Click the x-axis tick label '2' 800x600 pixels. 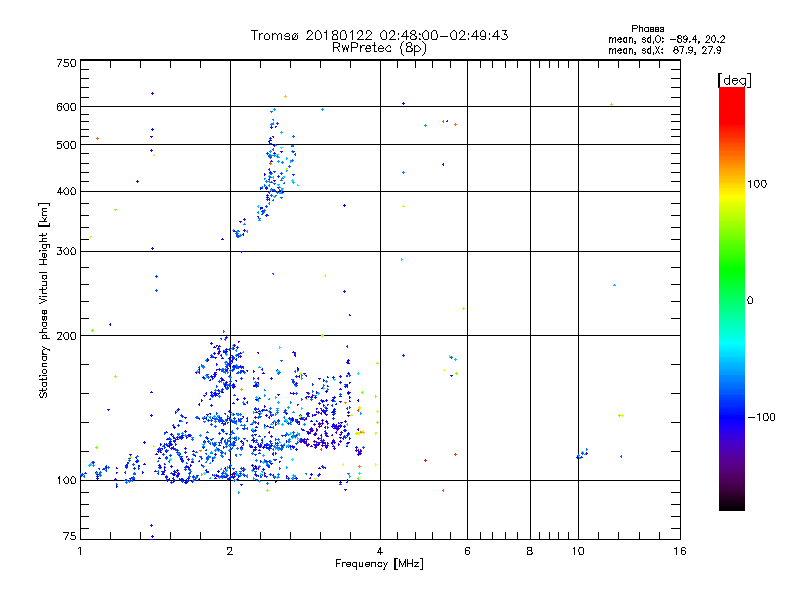[230, 551]
